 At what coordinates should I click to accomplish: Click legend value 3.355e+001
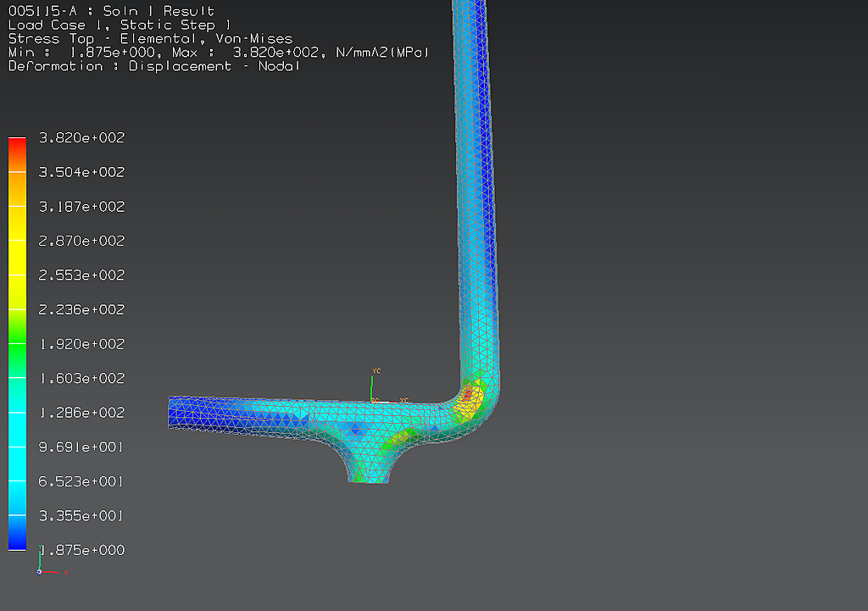(x=81, y=516)
